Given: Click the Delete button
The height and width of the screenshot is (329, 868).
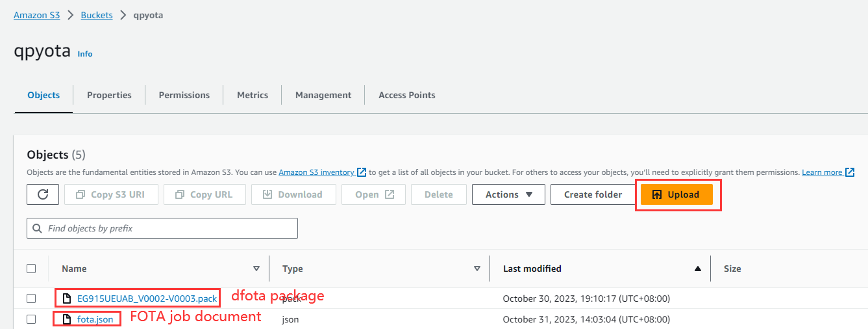Looking at the screenshot, I should (439, 194).
